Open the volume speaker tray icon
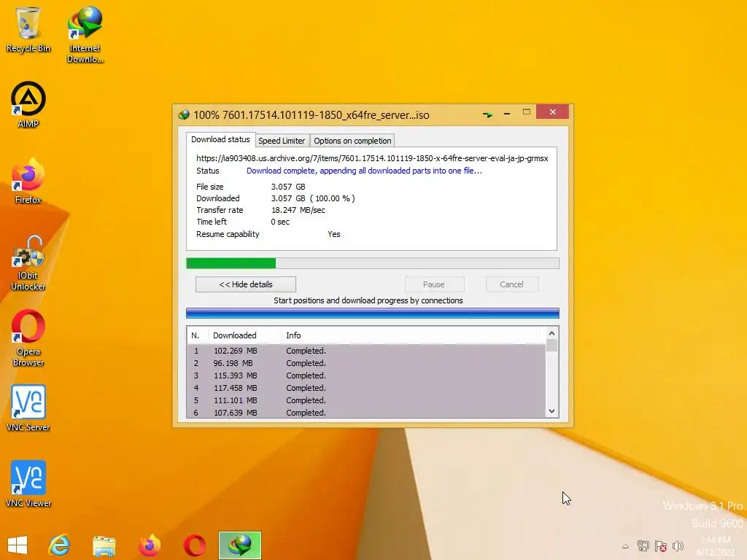 click(678, 546)
